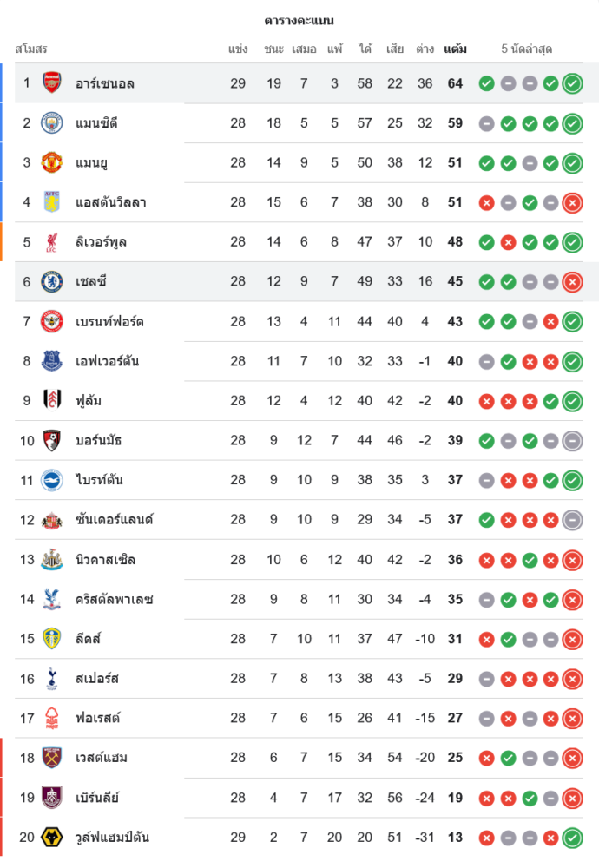The height and width of the screenshot is (868, 599).
Task: Click the สโมสร club column header
Action: [31, 49]
